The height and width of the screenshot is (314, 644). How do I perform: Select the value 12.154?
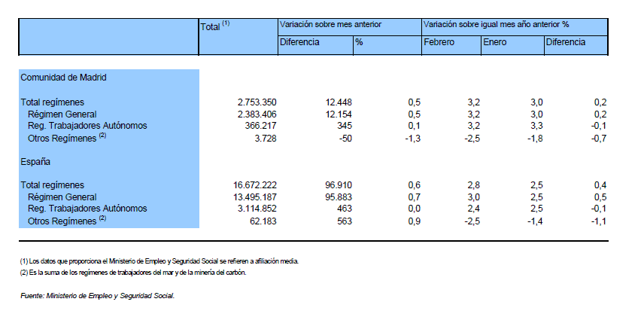coord(339,114)
